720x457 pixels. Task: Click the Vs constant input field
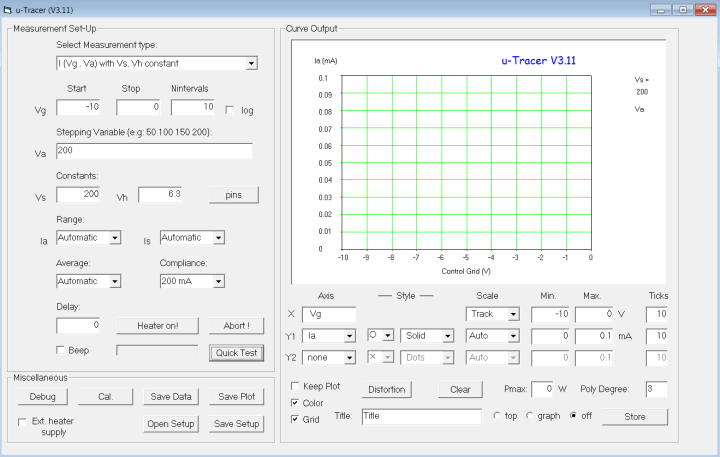(78, 194)
